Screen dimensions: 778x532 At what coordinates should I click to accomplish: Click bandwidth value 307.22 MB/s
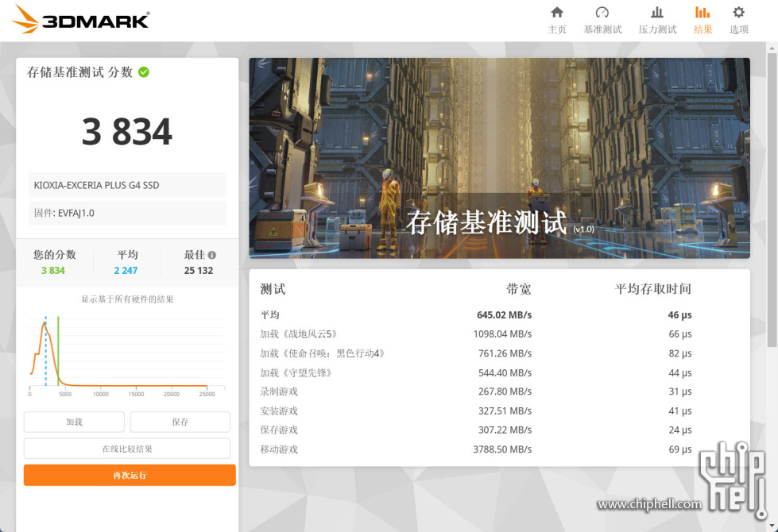(505, 430)
